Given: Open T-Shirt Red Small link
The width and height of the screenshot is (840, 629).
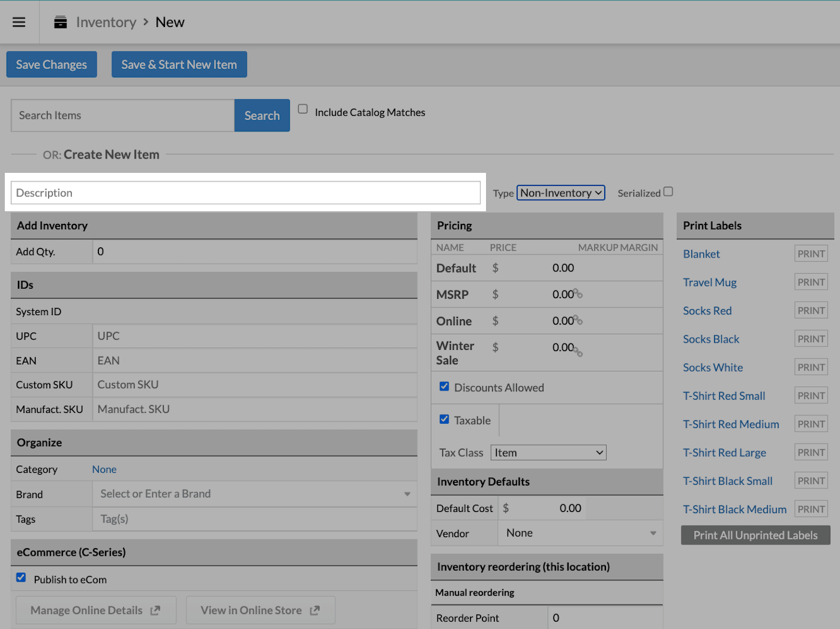Looking at the screenshot, I should [x=724, y=396].
